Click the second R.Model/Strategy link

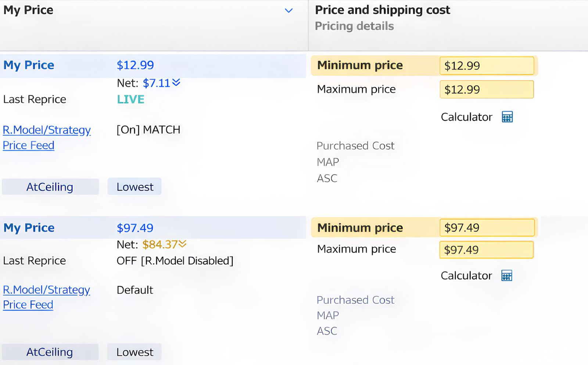pyautogui.click(x=46, y=290)
